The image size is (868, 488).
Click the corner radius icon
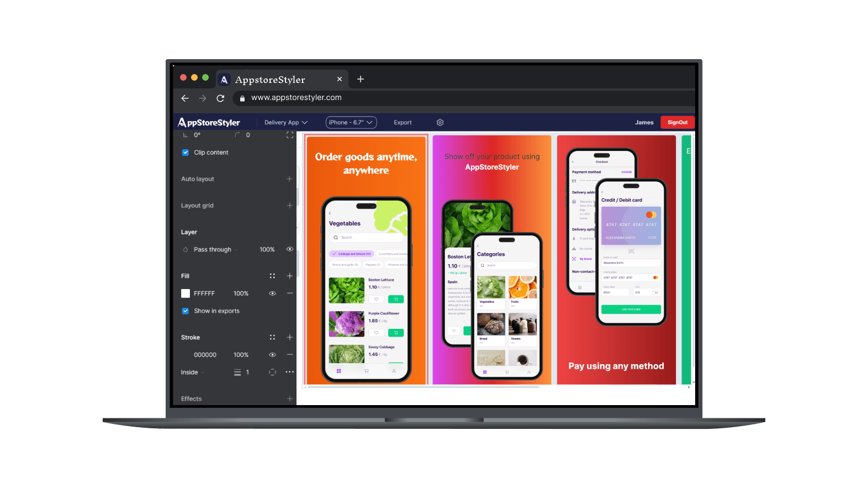coord(237,135)
